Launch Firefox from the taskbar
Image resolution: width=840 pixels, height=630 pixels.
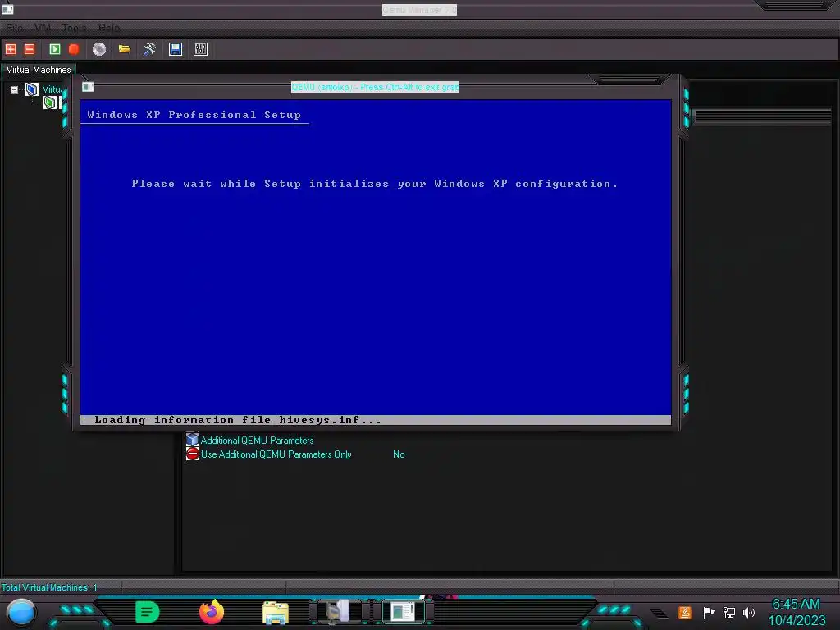point(212,612)
